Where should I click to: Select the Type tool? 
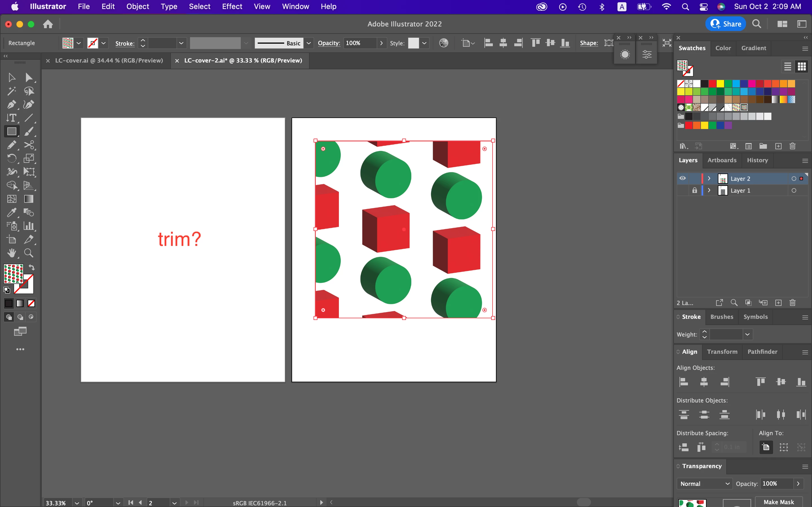[11, 118]
